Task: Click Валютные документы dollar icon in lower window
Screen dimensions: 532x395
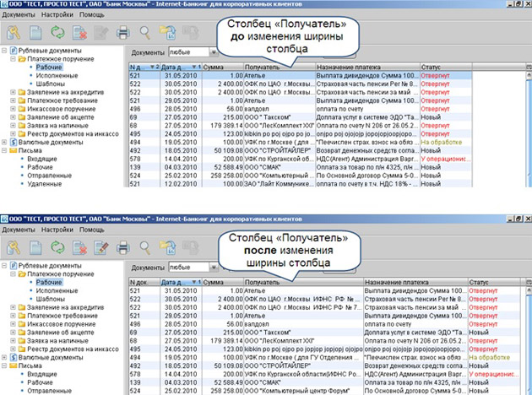Action: tap(14, 357)
